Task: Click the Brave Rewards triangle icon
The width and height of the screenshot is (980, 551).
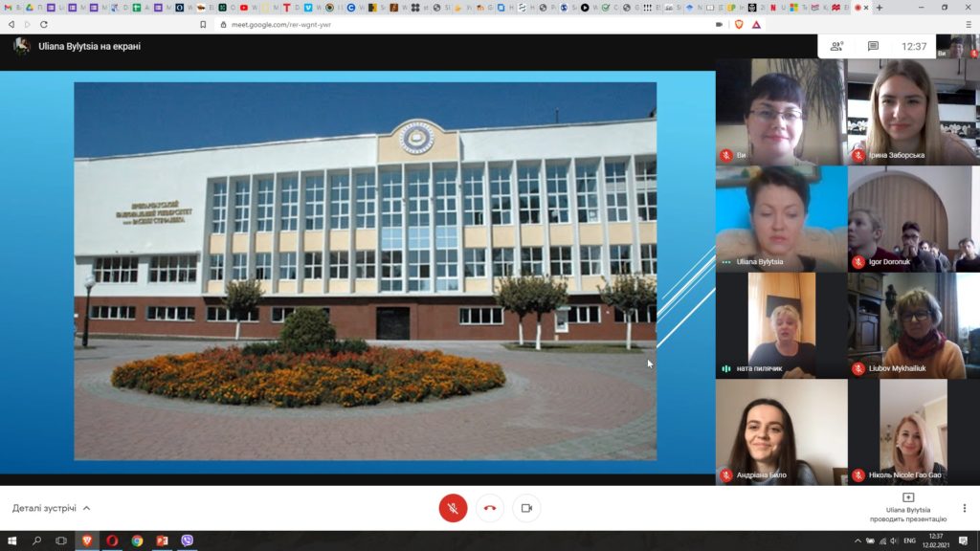Action: (756, 24)
